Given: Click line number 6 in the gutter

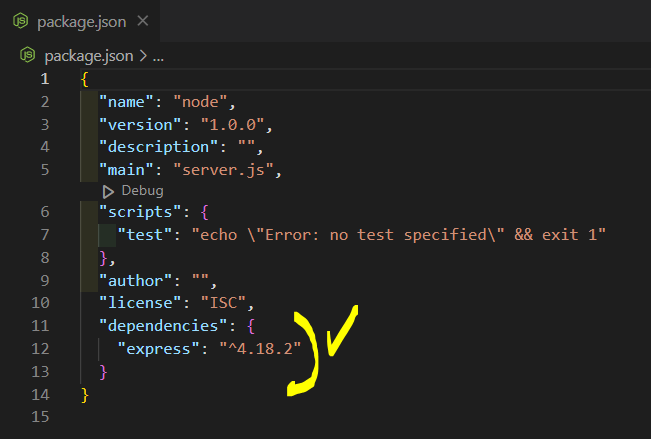Looking at the screenshot, I should pos(45,212).
